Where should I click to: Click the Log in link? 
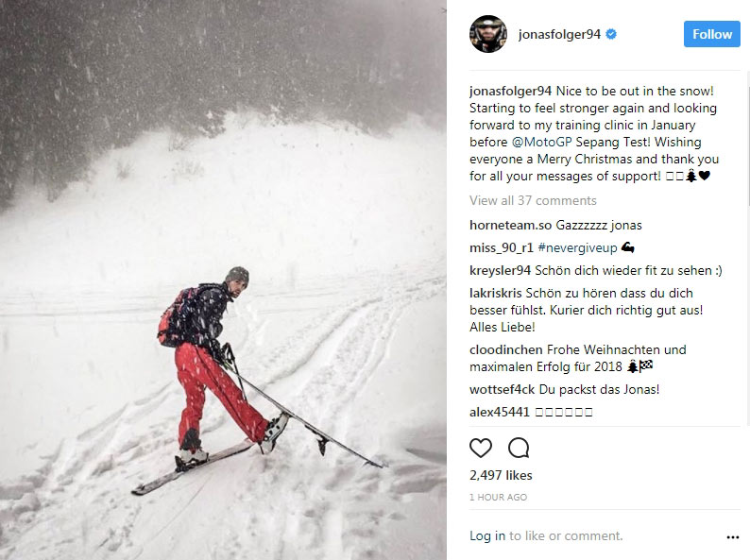(486, 535)
